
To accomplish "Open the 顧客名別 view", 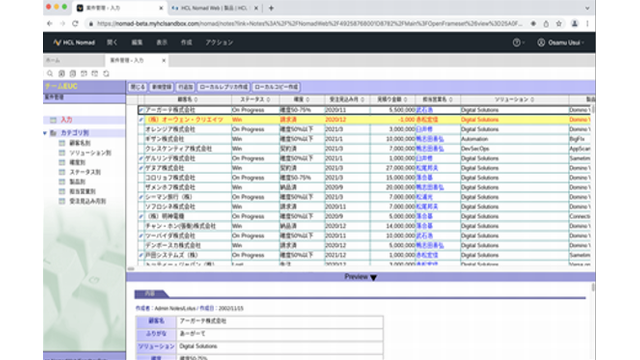I will pyautogui.click(x=80, y=143).
